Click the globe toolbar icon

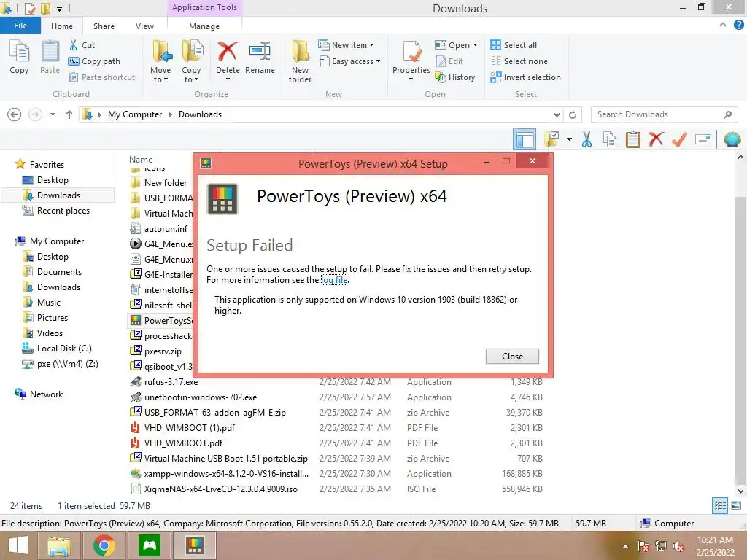pyautogui.click(x=732, y=139)
